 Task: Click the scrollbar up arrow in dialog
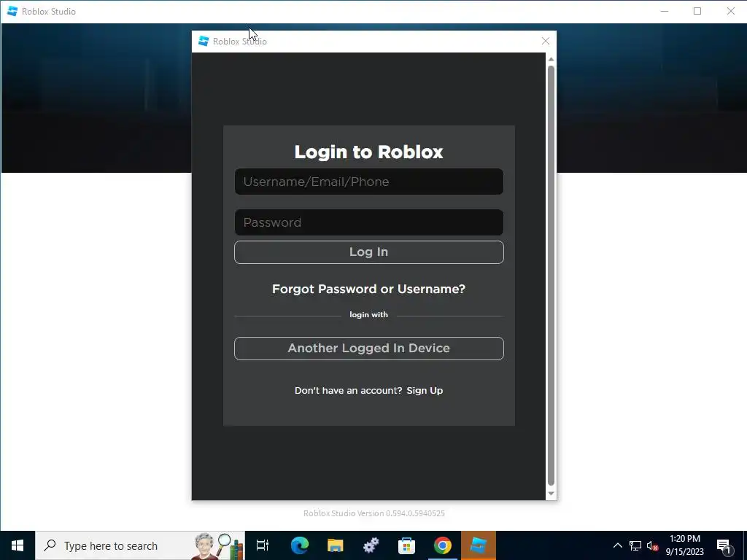click(551, 59)
